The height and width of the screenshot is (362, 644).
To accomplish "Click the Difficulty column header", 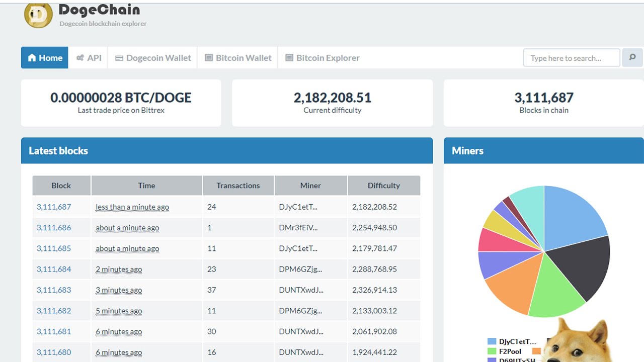I will pos(383,186).
